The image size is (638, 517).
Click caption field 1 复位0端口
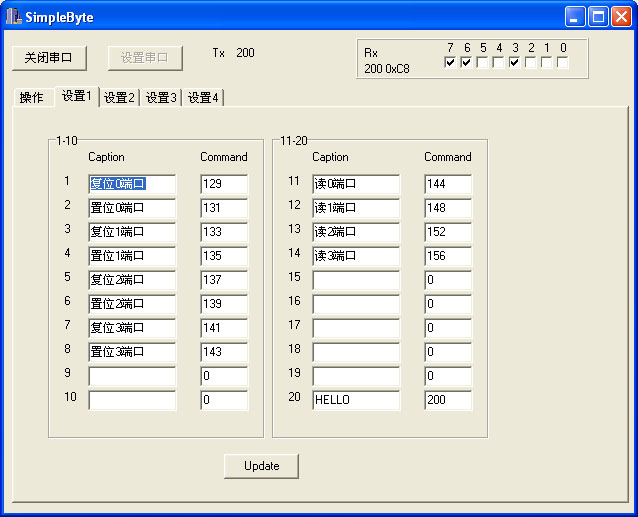tap(132, 184)
